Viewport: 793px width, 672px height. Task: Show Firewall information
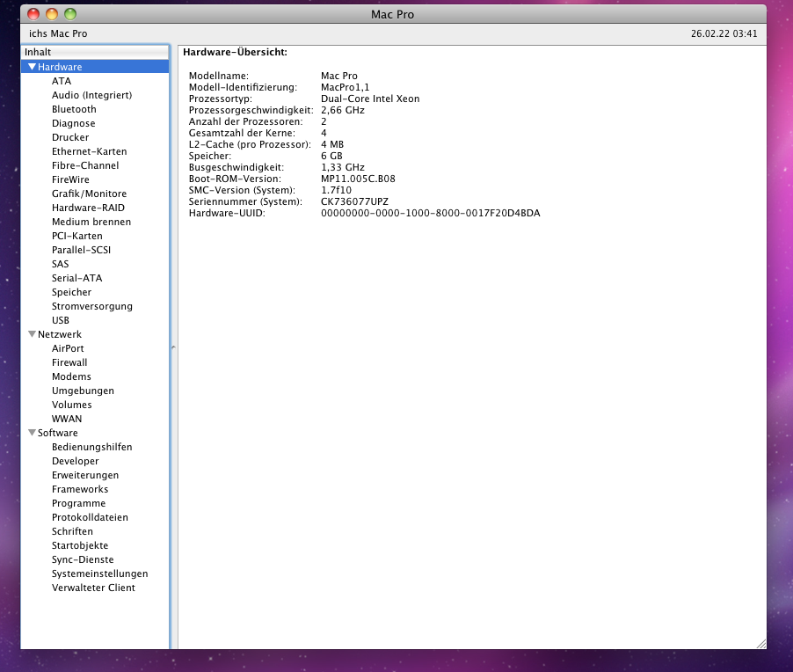[x=69, y=362]
